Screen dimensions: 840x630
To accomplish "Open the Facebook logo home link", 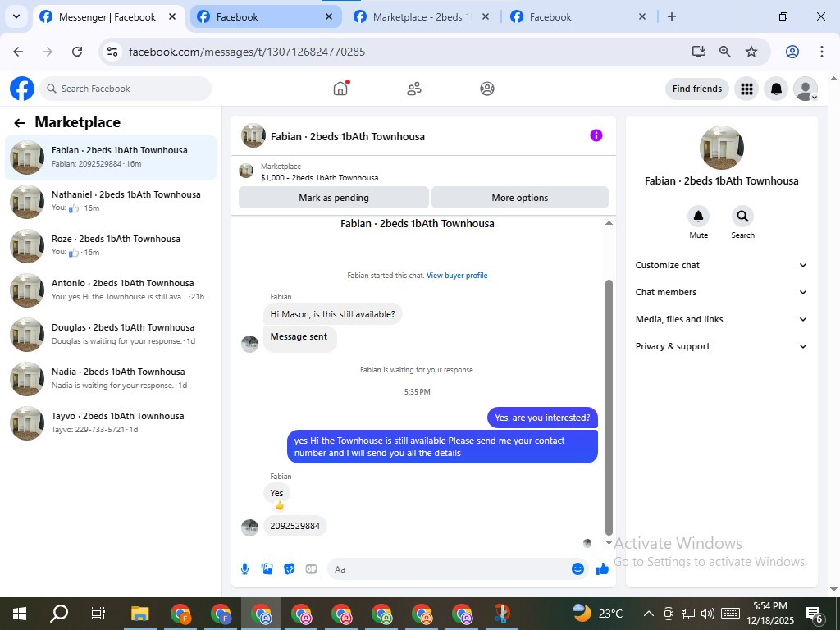I will [x=22, y=89].
